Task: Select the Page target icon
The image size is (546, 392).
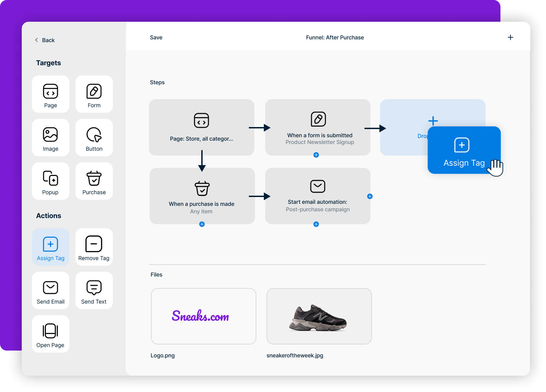Action: pyautogui.click(x=50, y=91)
